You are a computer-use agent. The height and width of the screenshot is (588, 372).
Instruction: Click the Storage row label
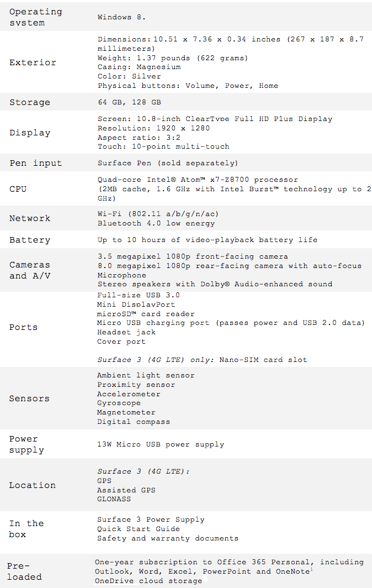click(x=30, y=102)
